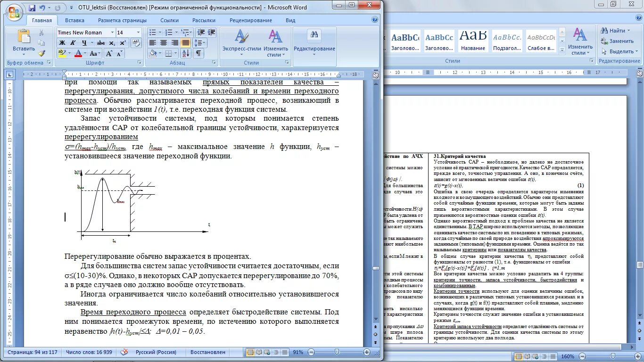Image resolution: width=644 pixels, height=362 pixels.
Task: Save the document via quick access toolbar
Action: pos(32,8)
